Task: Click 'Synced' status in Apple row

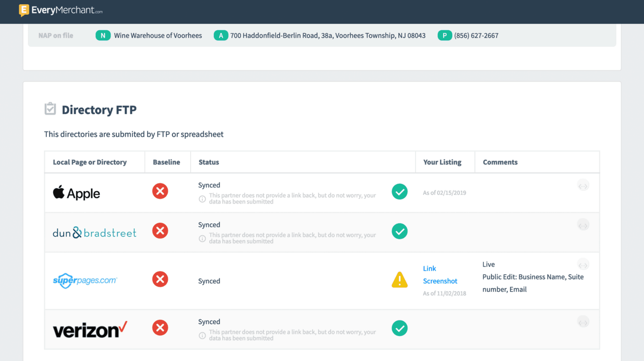Action: [x=209, y=185]
